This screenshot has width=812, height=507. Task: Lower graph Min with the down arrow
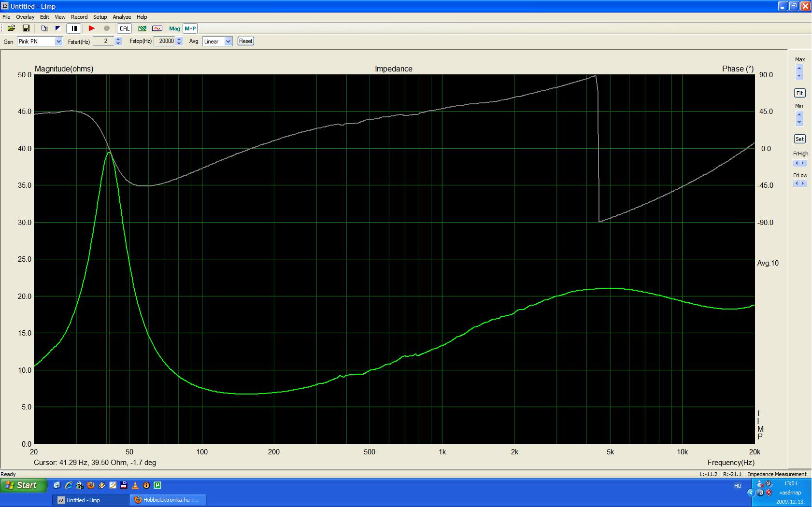(799, 122)
